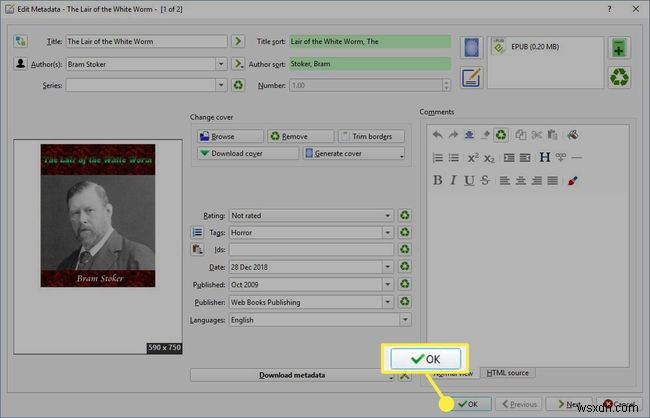Insert horizontal rule in comments
This screenshot has width=650, height=418.
tap(577, 158)
